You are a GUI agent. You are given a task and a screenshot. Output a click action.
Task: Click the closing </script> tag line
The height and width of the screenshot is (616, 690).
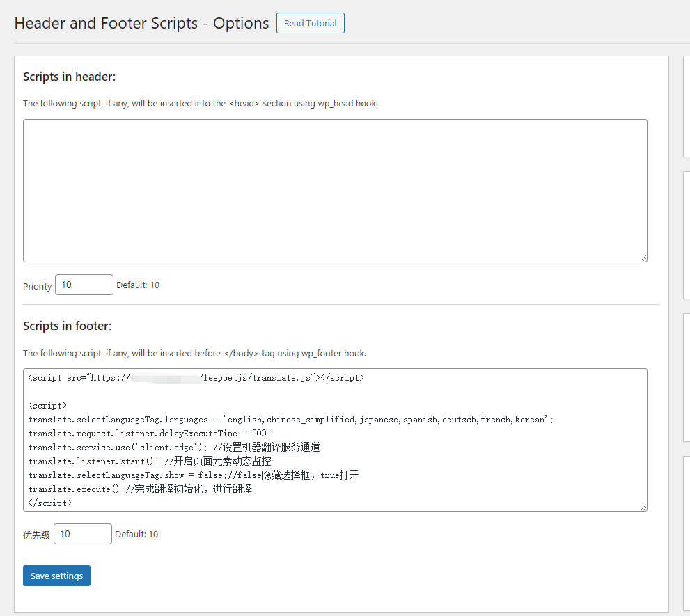tap(49, 503)
